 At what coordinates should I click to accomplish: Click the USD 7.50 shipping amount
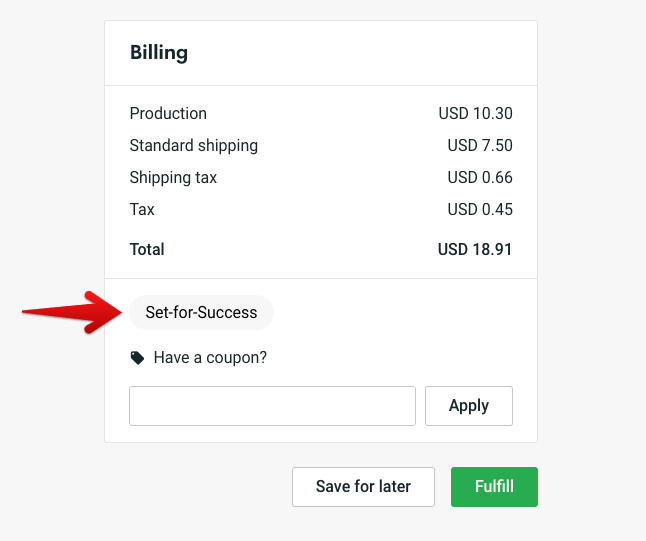point(479,146)
